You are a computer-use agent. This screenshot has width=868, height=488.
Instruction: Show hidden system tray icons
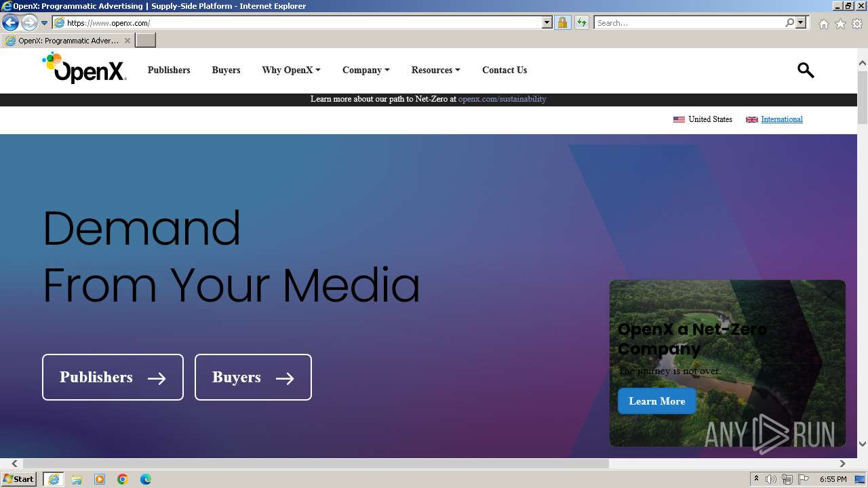756,479
